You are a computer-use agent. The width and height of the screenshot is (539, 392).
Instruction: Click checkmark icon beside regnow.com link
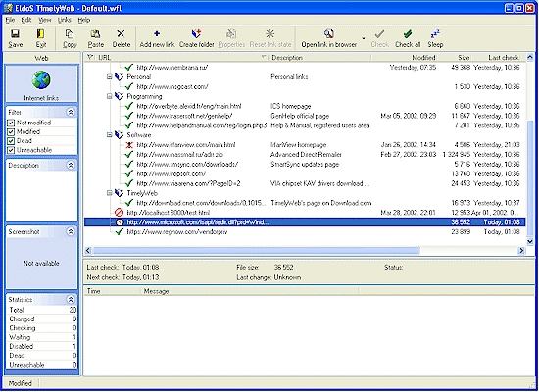[x=120, y=231]
